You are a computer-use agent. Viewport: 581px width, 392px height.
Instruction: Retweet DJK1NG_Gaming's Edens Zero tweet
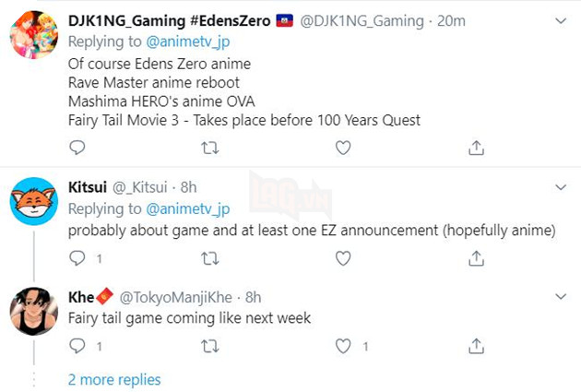[210, 148]
